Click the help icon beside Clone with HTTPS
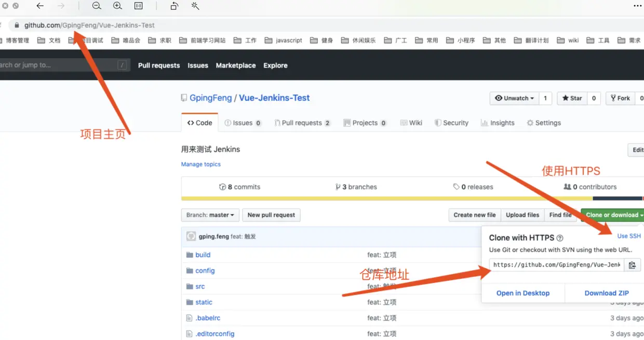 (560, 238)
